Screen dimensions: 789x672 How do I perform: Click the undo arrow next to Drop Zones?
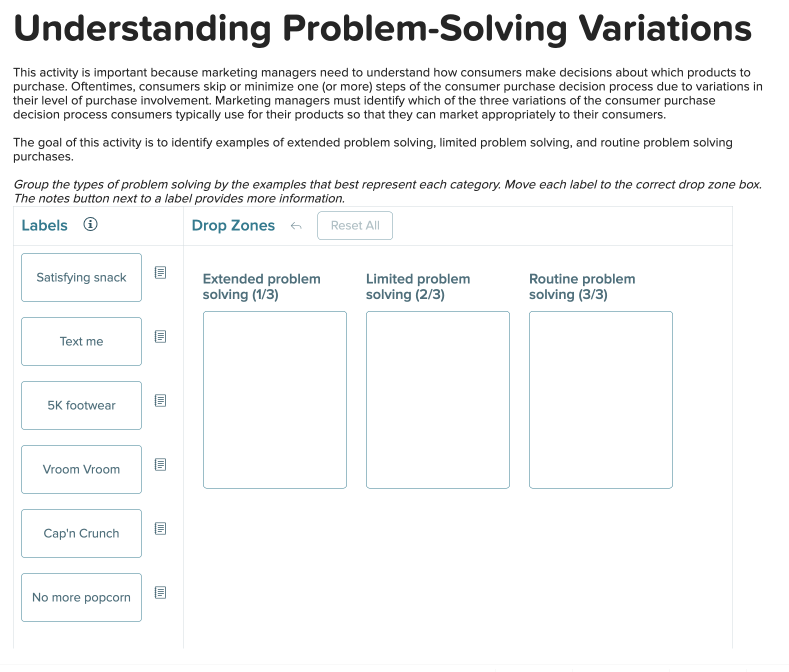click(x=296, y=226)
